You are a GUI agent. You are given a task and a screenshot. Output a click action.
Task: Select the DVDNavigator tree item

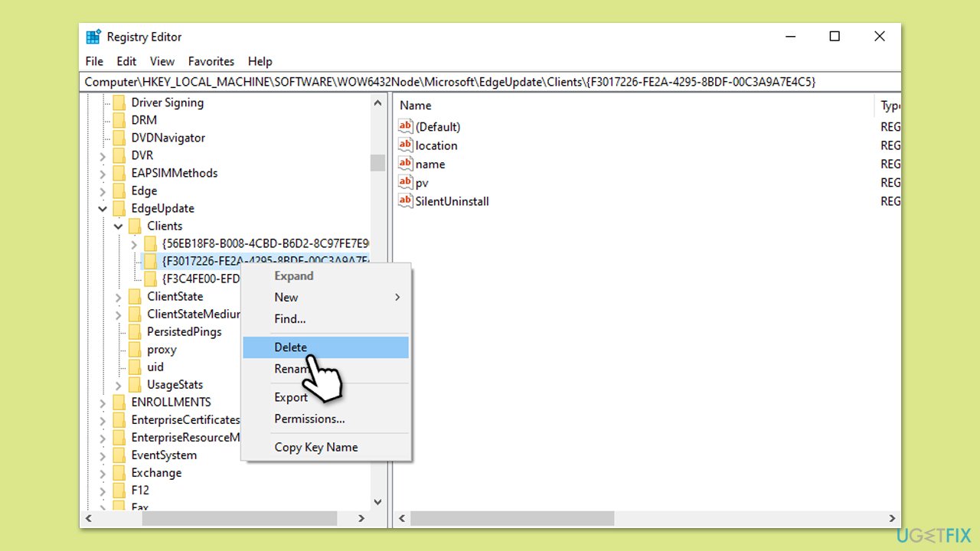pos(168,138)
